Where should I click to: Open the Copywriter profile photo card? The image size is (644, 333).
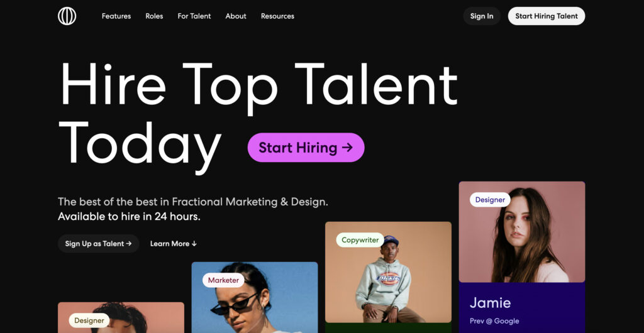pyautogui.click(x=388, y=272)
